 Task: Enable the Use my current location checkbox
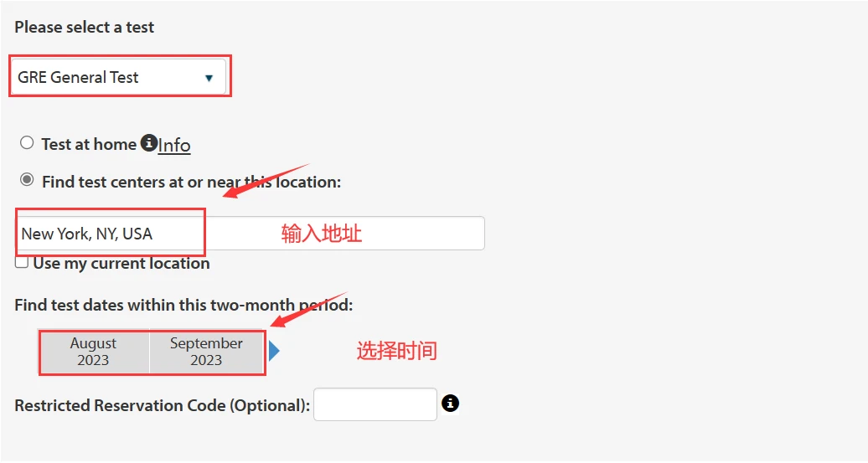click(22, 263)
